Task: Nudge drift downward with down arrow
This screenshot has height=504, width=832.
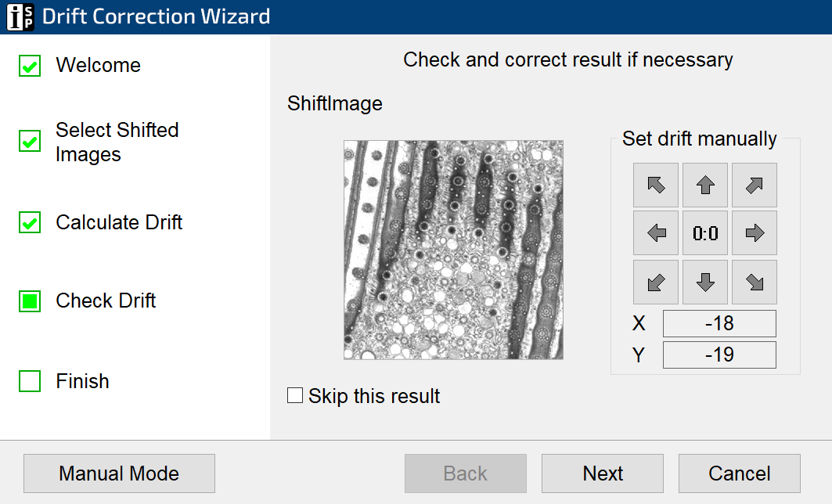Action: [x=705, y=282]
